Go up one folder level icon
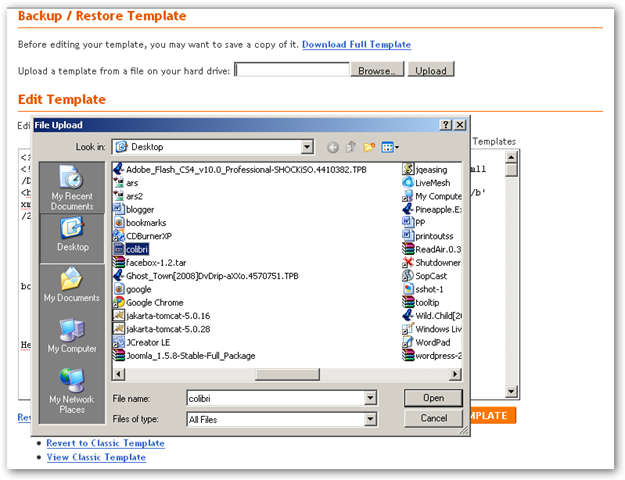625x480 pixels. (x=350, y=147)
